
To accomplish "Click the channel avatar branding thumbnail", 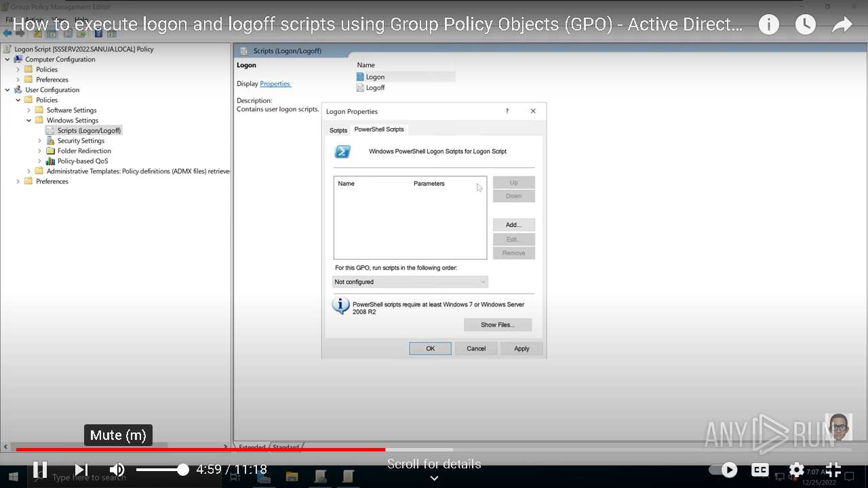I will click(x=839, y=427).
